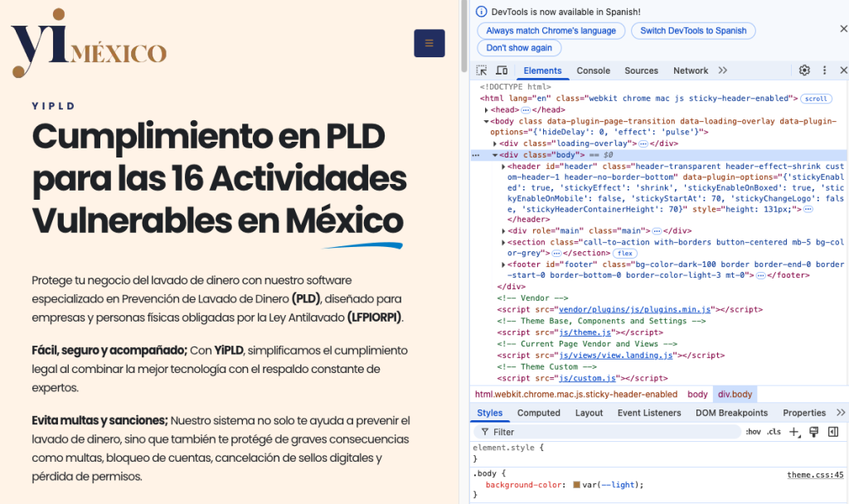Open the theme.css:45 source link
Image resolution: width=849 pixels, height=504 pixels.
point(816,474)
